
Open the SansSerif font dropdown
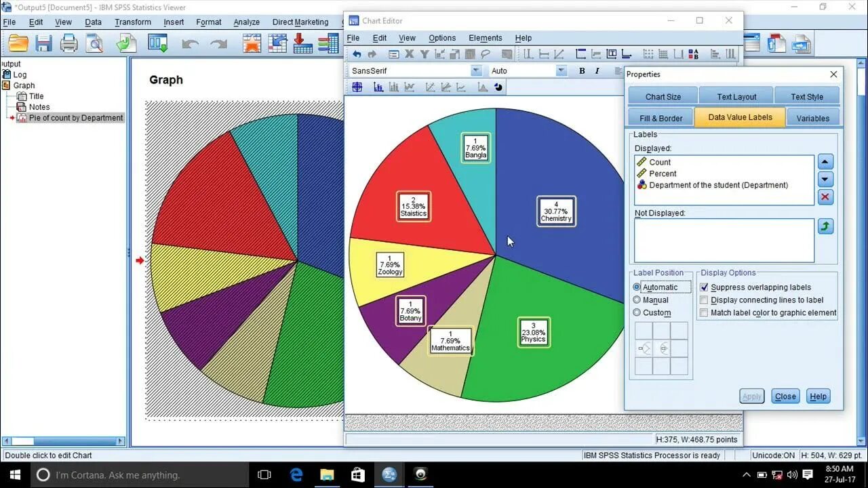(476, 70)
